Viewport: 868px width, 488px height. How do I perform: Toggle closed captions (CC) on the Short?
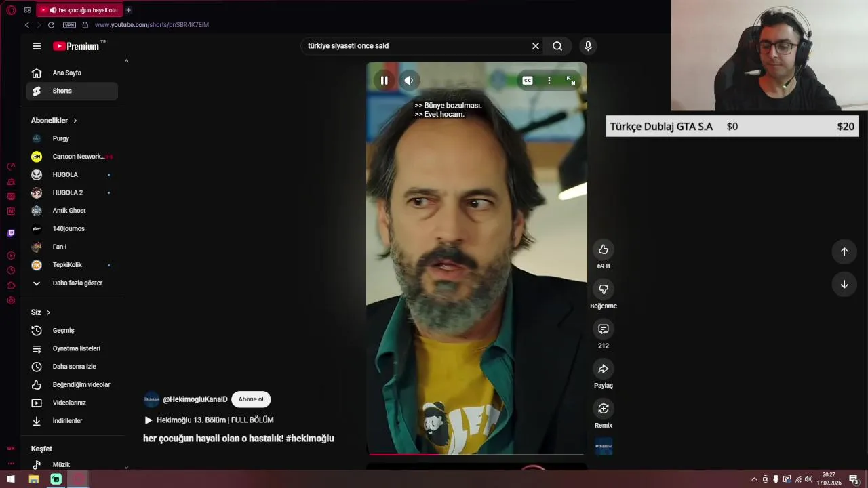tap(528, 81)
